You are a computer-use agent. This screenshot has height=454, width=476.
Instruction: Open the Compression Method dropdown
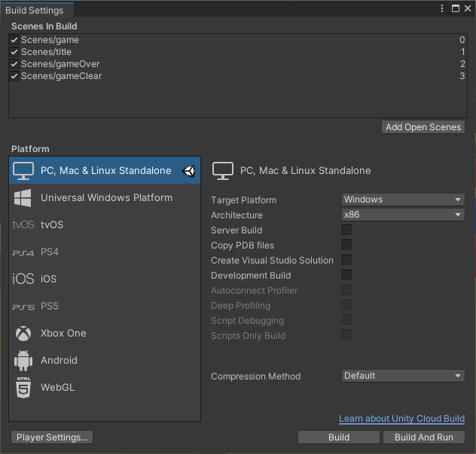tap(403, 376)
